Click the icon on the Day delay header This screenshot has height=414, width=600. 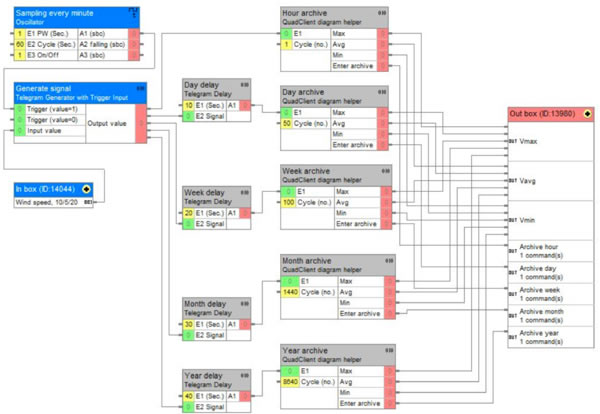pyautogui.click(x=245, y=85)
